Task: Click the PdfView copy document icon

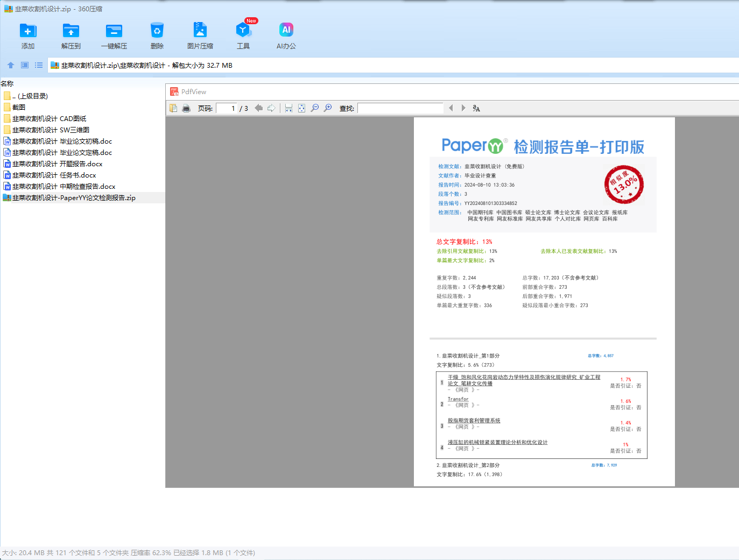Action: [173, 108]
